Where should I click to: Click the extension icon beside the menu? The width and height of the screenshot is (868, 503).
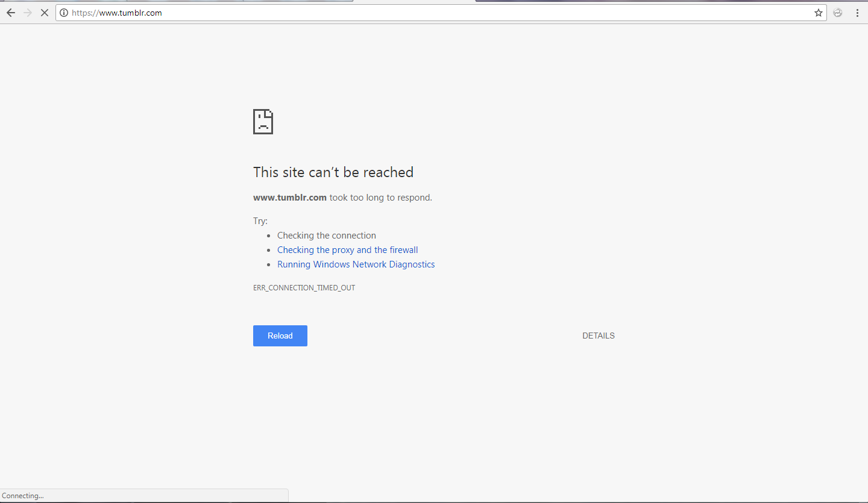pos(838,13)
